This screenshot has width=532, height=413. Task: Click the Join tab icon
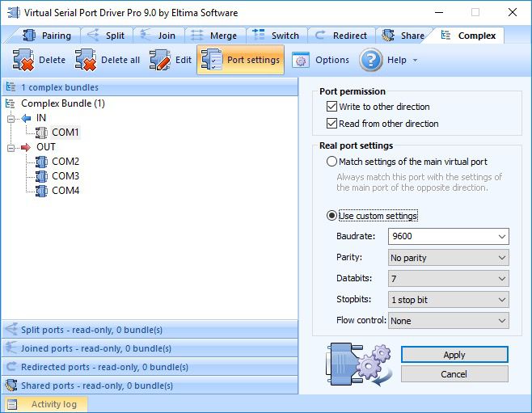[x=146, y=35]
